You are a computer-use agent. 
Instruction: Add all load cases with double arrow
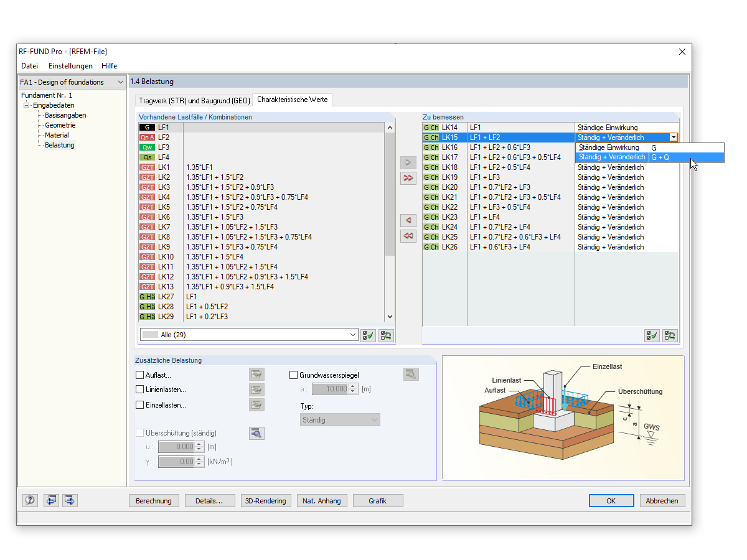click(408, 179)
